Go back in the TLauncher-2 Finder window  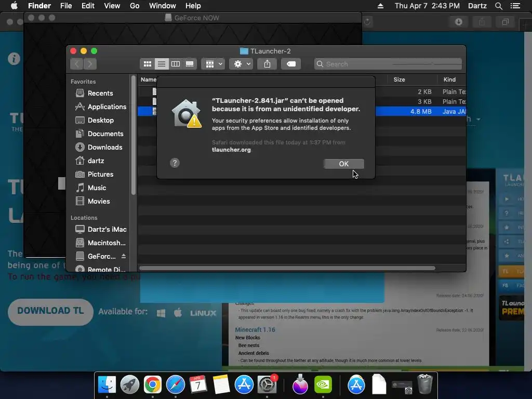pos(77,64)
